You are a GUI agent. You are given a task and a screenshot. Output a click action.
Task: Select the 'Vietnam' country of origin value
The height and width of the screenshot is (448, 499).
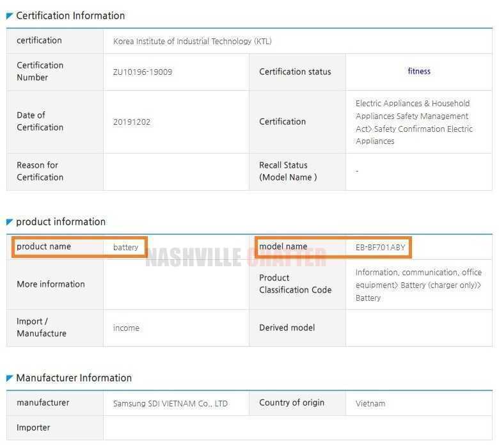click(370, 404)
